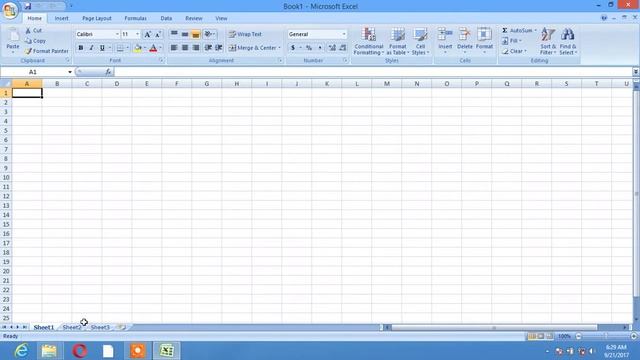Click the red Font Color letter A

(153, 48)
